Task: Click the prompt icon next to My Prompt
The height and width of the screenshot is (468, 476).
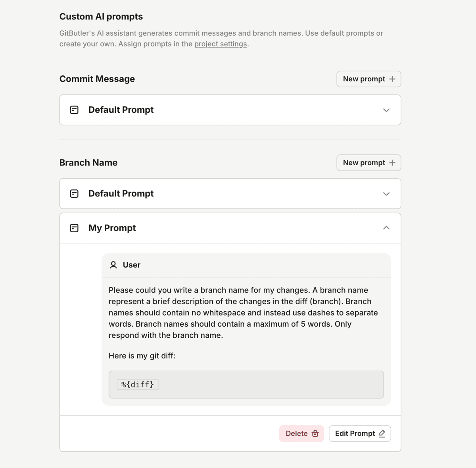Action: click(x=74, y=228)
